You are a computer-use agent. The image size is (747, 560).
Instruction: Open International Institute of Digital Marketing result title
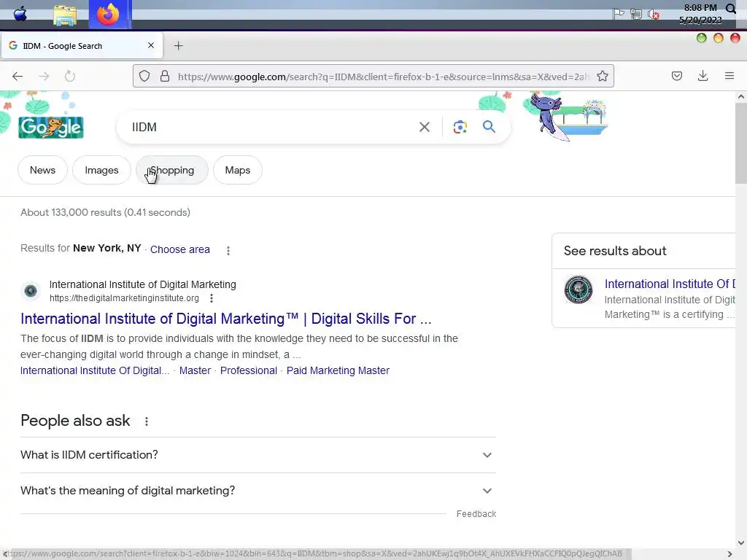click(x=226, y=319)
